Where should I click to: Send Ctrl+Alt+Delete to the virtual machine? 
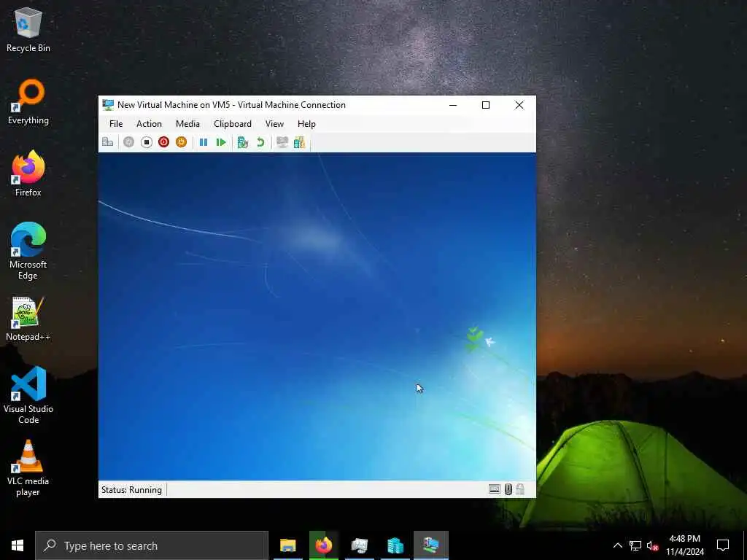108,142
